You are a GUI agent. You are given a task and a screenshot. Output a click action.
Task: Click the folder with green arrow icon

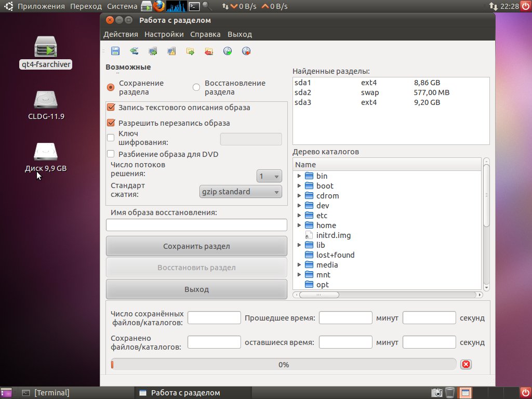pos(190,51)
